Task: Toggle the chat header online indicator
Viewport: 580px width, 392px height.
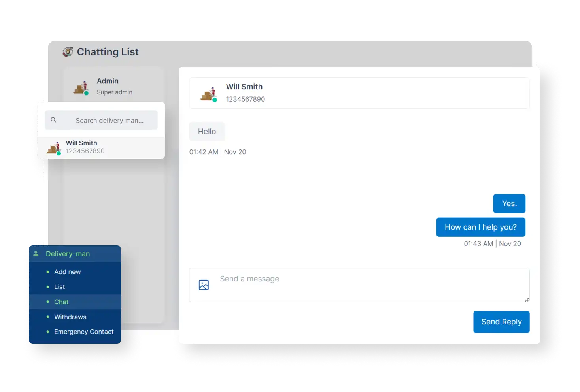Action: click(x=214, y=100)
